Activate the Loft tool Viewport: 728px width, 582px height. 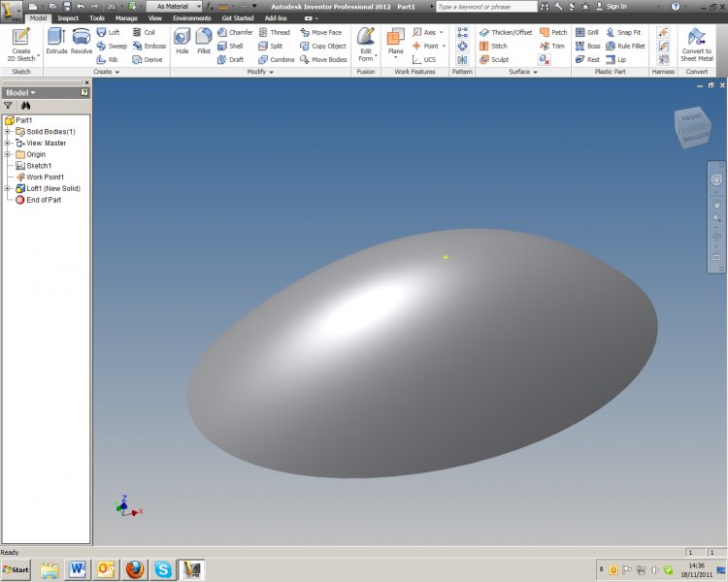pos(108,32)
